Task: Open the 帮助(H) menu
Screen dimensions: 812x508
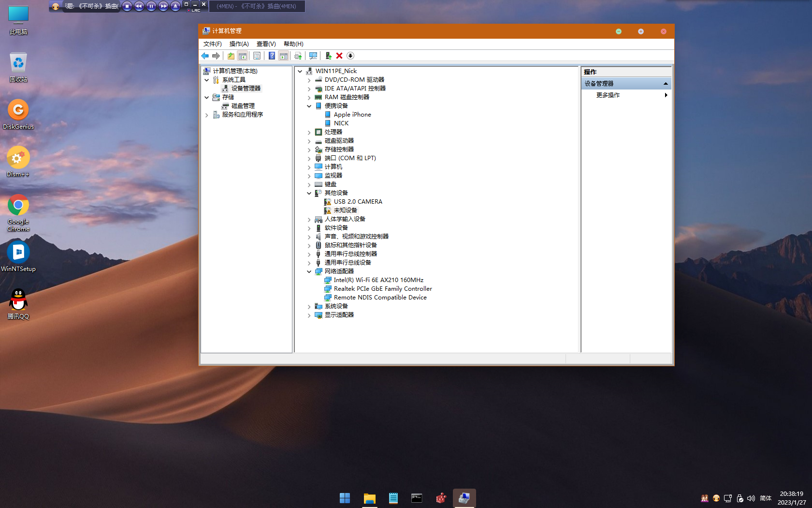Action: (293, 44)
